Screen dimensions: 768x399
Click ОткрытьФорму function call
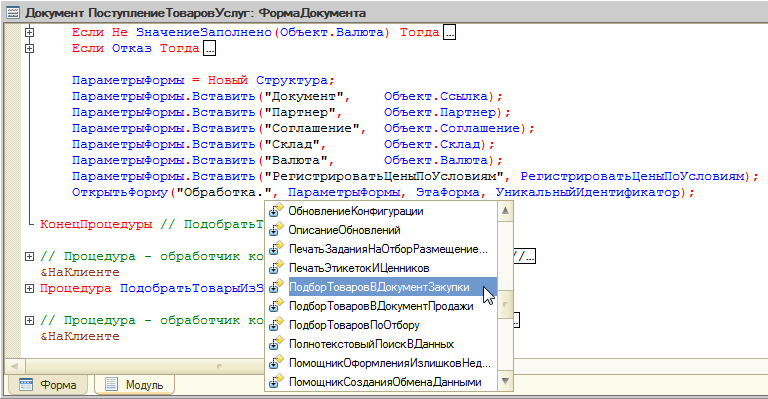[120, 192]
